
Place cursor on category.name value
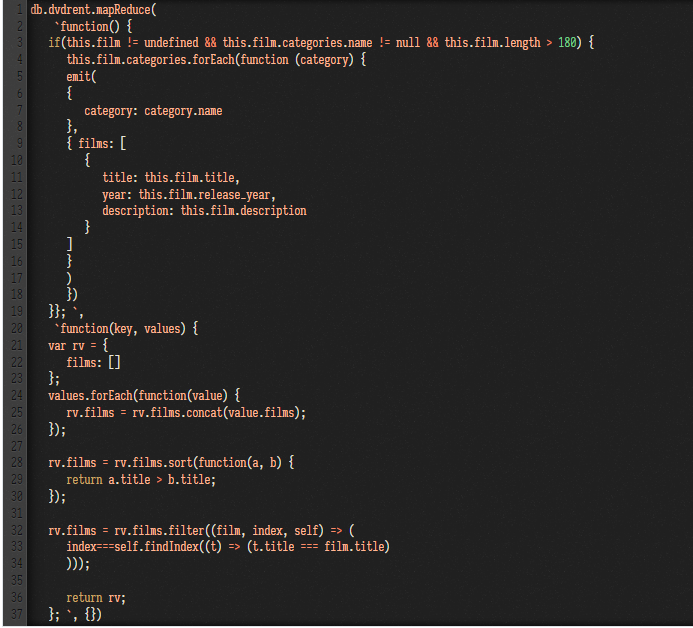point(183,111)
